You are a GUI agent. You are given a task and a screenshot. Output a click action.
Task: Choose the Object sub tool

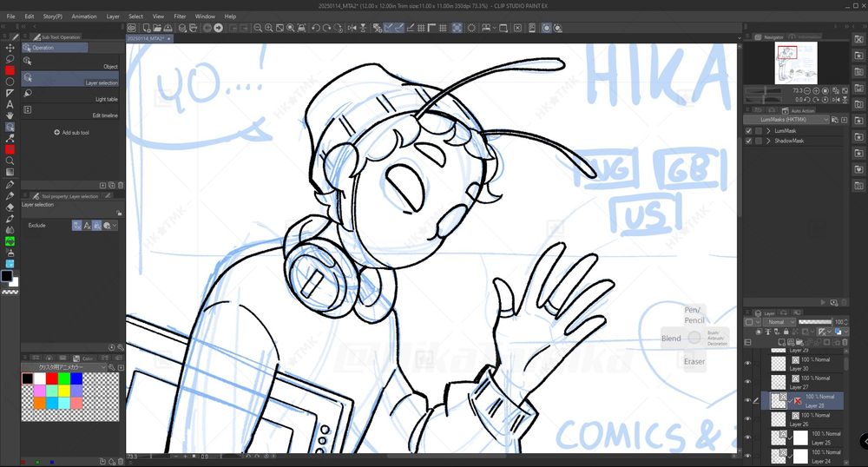tap(70, 62)
